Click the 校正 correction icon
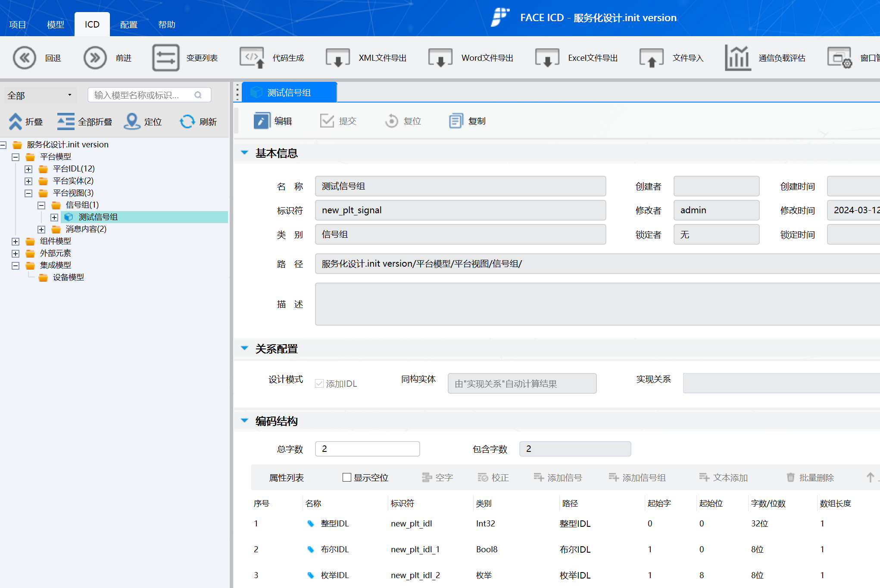 [483, 477]
